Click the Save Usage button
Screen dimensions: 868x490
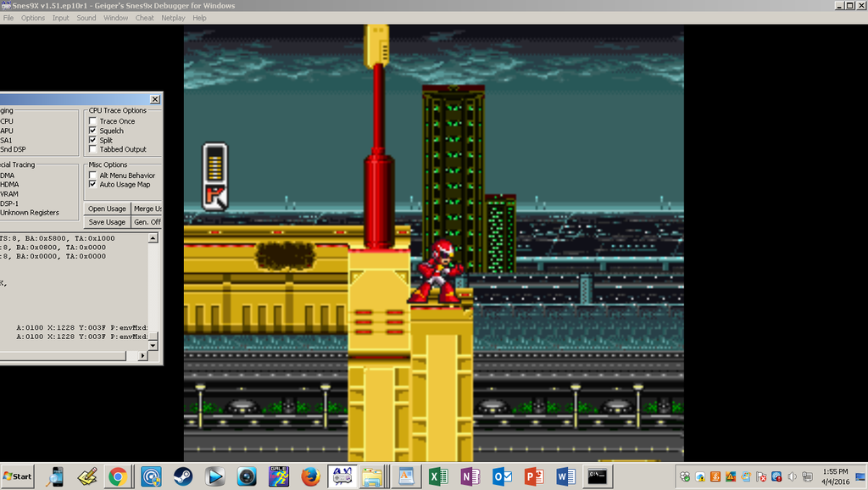click(x=107, y=222)
